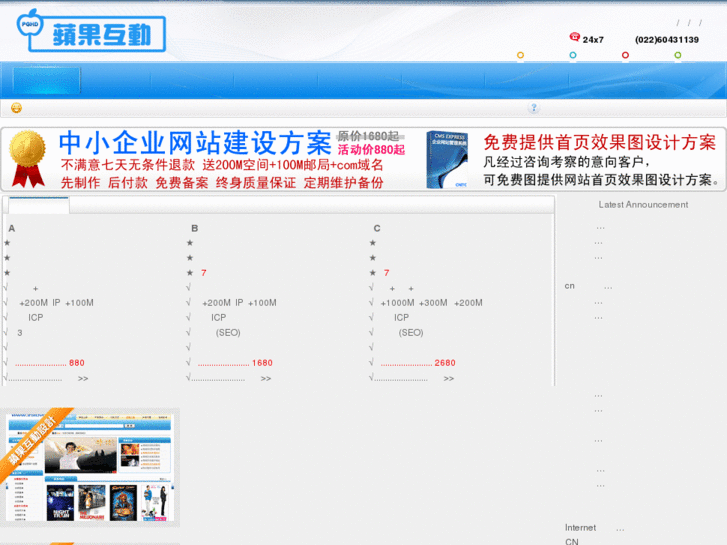The height and width of the screenshot is (545, 727).
Task: Select the orange circle marker in header
Action: [x=520, y=55]
